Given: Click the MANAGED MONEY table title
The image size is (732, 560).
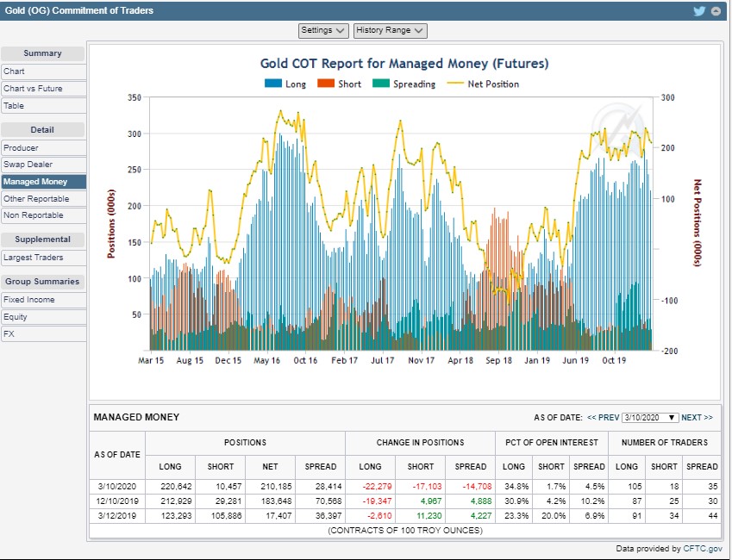Looking at the screenshot, I should [x=136, y=417].
